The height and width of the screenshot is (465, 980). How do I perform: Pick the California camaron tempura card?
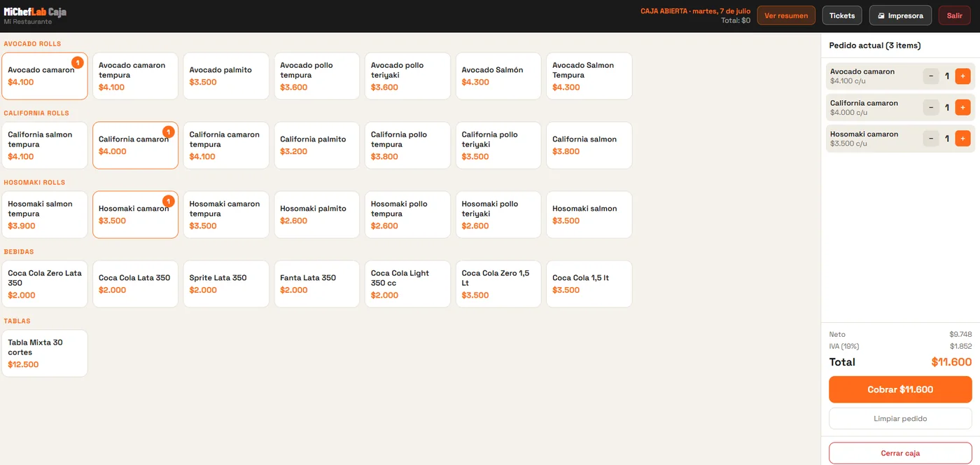pos(226,146)
